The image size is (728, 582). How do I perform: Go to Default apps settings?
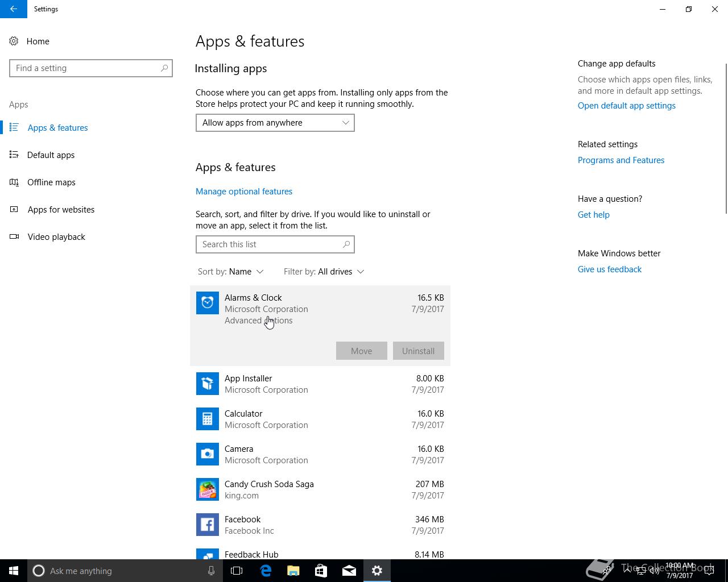pos(91,155)
